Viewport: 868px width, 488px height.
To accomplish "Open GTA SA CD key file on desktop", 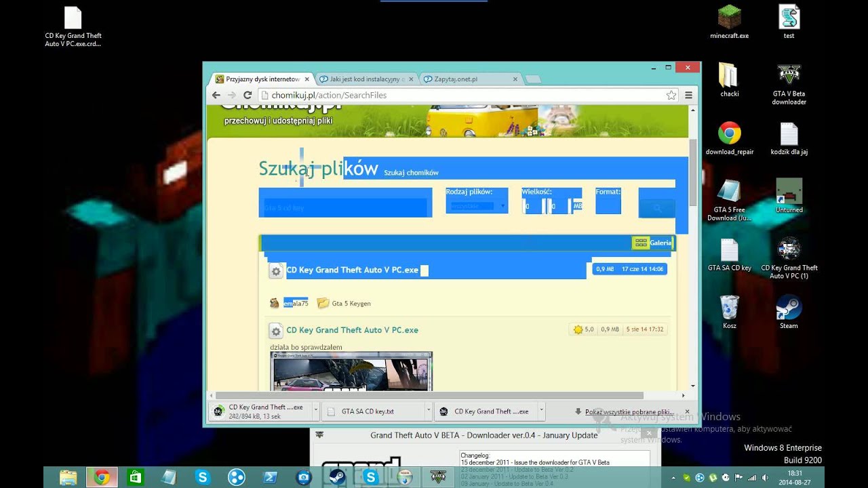I will [x=729, y=254].
